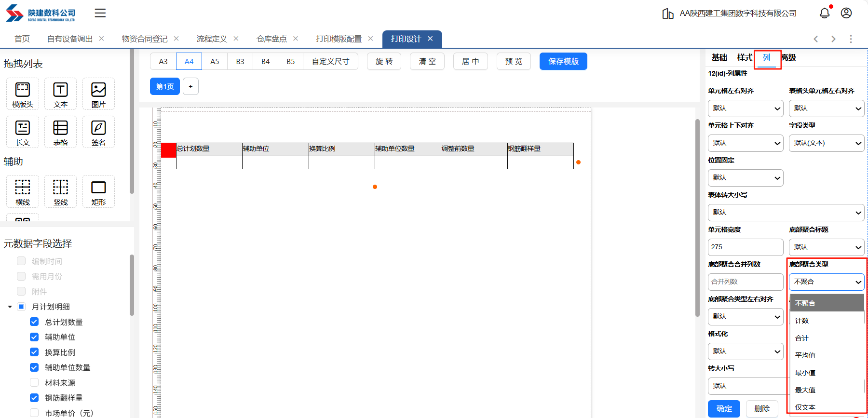This screenshot has height=418, width=868.
Task: Open the 仓库盘点 tab
Action: pyautogui.click(x=271, y=39)
